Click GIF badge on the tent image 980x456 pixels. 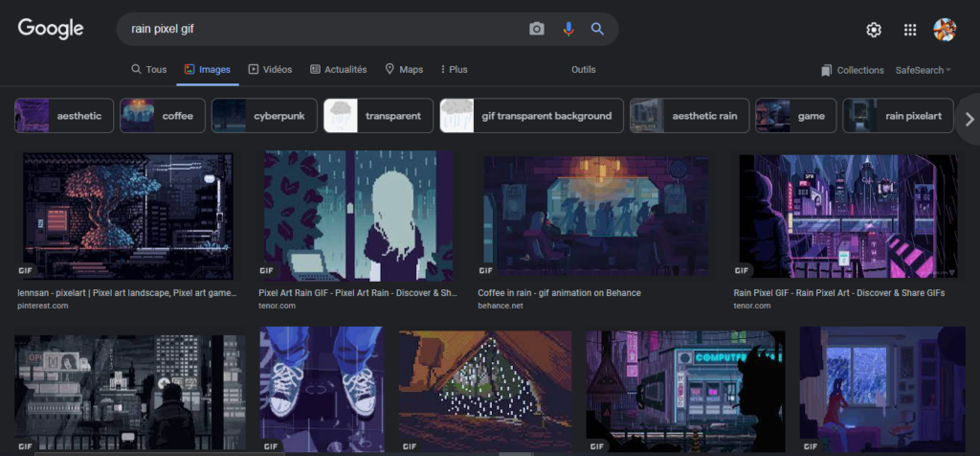(x=410, y=446)
